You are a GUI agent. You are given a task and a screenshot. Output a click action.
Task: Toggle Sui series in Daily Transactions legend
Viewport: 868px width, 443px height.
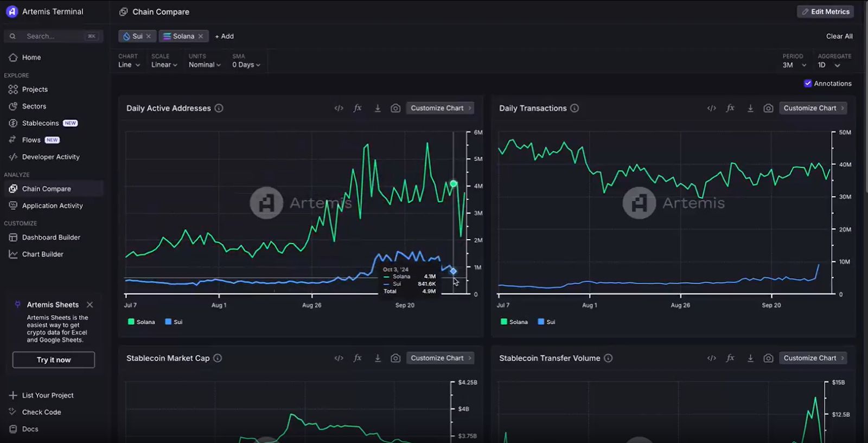click(x=546, y=322)
